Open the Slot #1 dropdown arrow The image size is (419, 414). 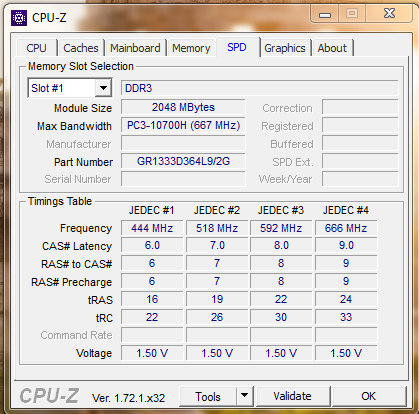103,88
